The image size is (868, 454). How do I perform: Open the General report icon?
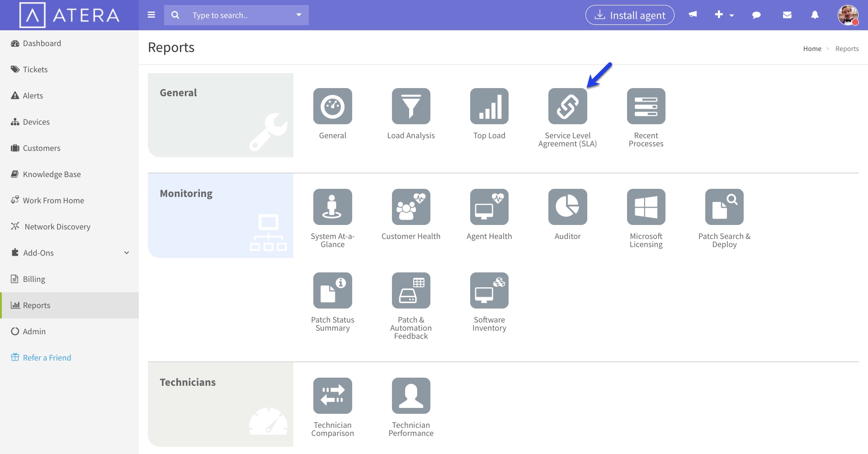(x=332, y=106)
